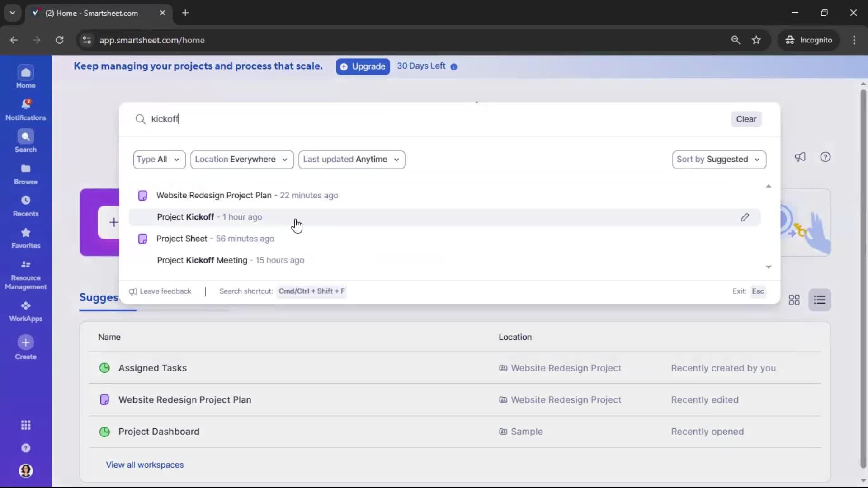The image size is (868, 488).
Task: Switch to the Home - Smartsheet.com tab
Action: (90, 13)
